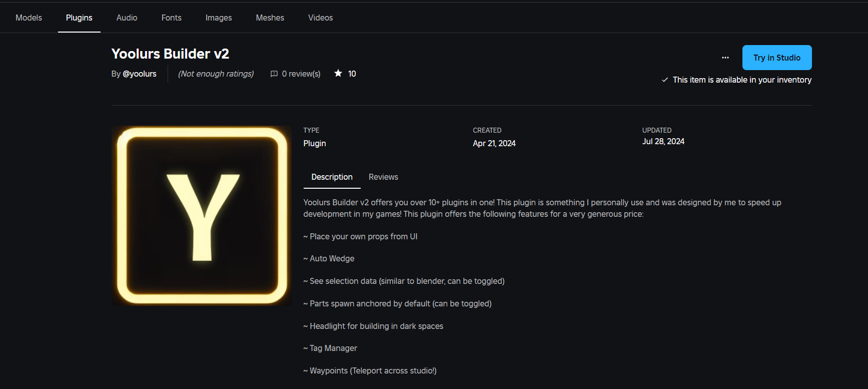Click the updated date Jul 28, 2024

[x=663, y=141]
